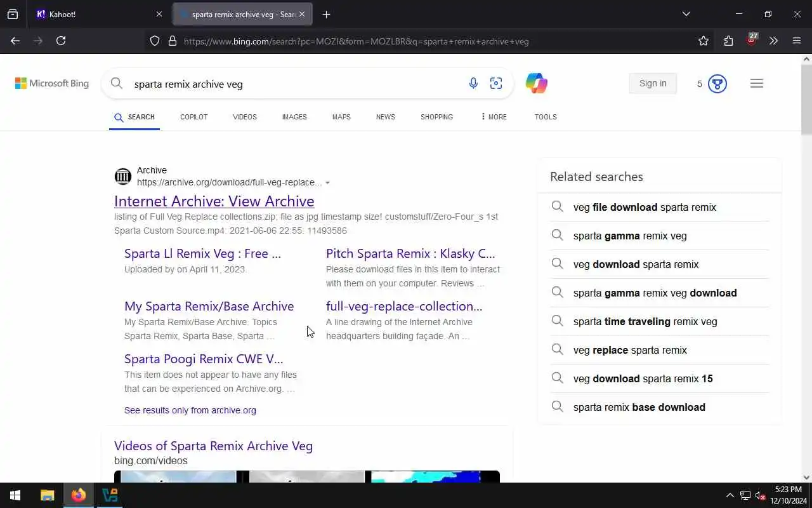Switch to VIDEOS tab

(245, 117)
